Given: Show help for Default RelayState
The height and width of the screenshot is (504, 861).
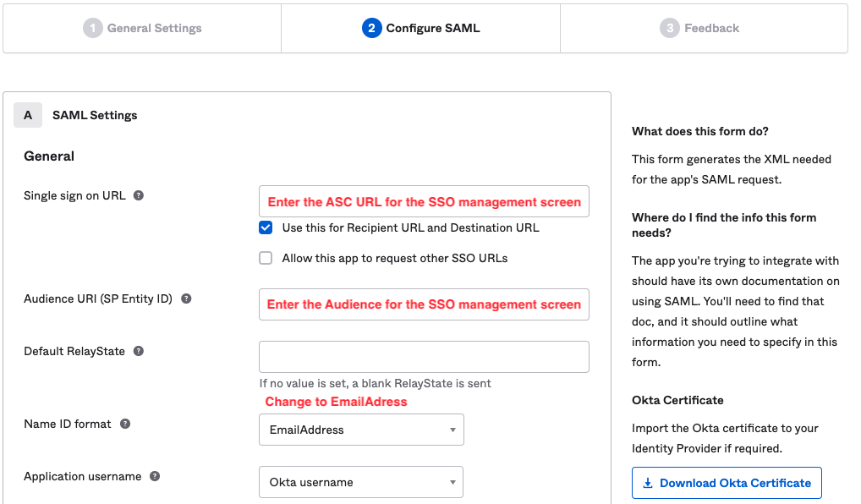Looking at the screenshot, I should pos(139,351).
